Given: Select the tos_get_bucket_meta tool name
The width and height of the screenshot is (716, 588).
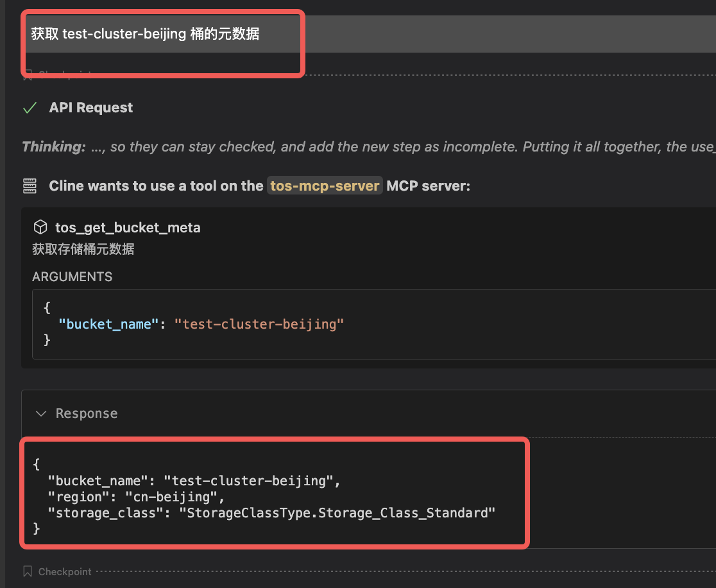Looking at the screenshot, I should pyautogui.click(x=128, y=227).
